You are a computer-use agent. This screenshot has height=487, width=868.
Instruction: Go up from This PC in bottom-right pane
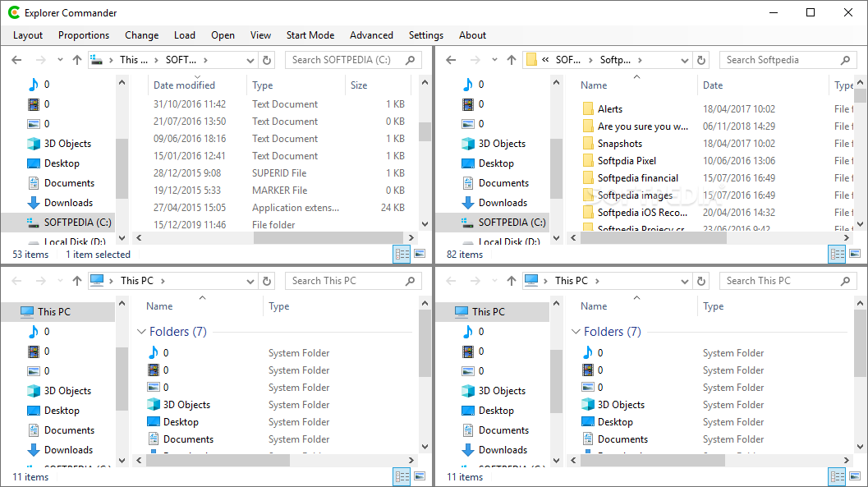click(x=512, y=281)
